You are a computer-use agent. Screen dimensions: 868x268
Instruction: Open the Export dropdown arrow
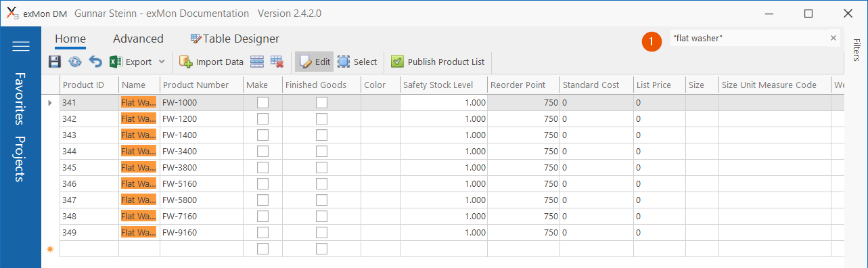162,62
